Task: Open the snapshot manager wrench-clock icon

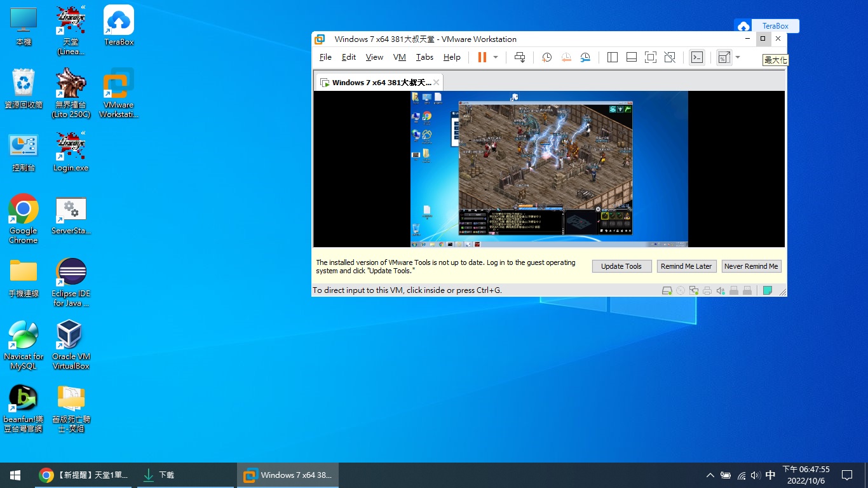Action: point(585,57)
